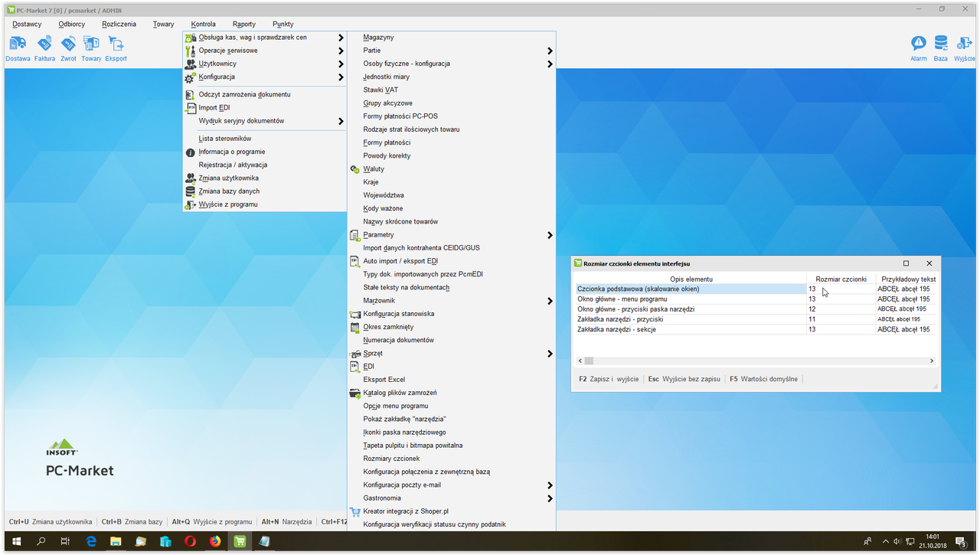980x555 pixels.
Task: Click Rozmiar czcionki column header
Action: (x=841, y=279)
